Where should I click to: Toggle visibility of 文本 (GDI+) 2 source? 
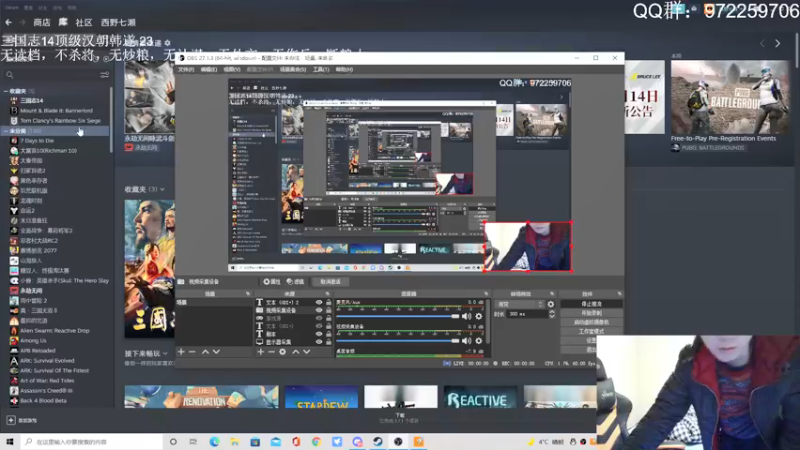click(319, 302)
